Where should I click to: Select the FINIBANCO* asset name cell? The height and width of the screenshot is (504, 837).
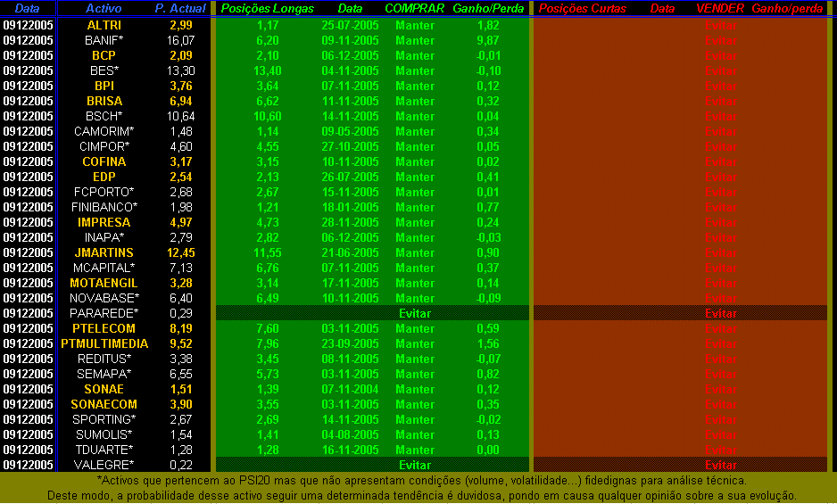pyautogui.click(x=104, y=207)
